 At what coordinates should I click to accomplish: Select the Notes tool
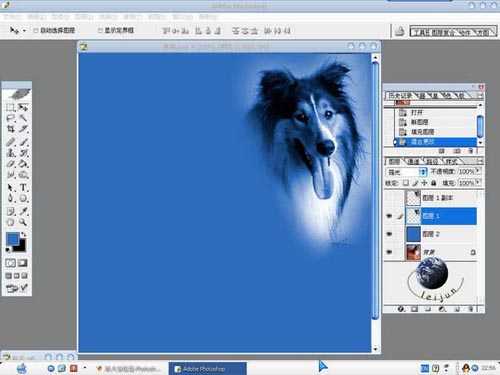pos(11,211)
